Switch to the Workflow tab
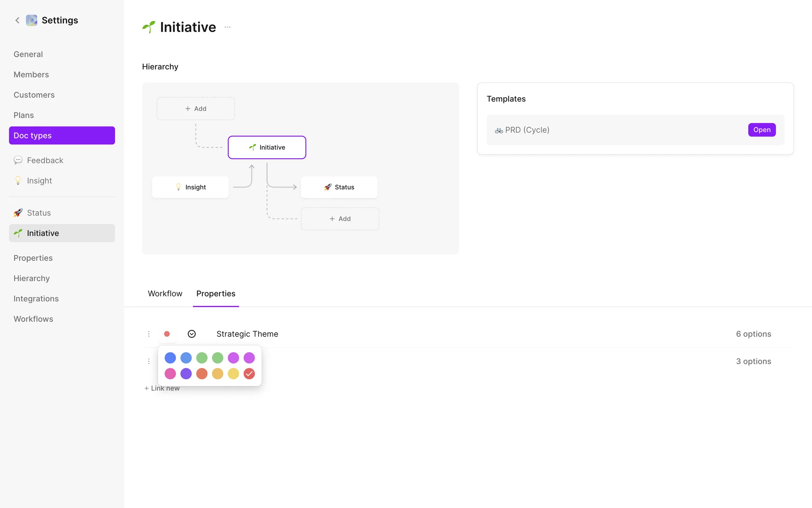 click(x=165, y=293)
